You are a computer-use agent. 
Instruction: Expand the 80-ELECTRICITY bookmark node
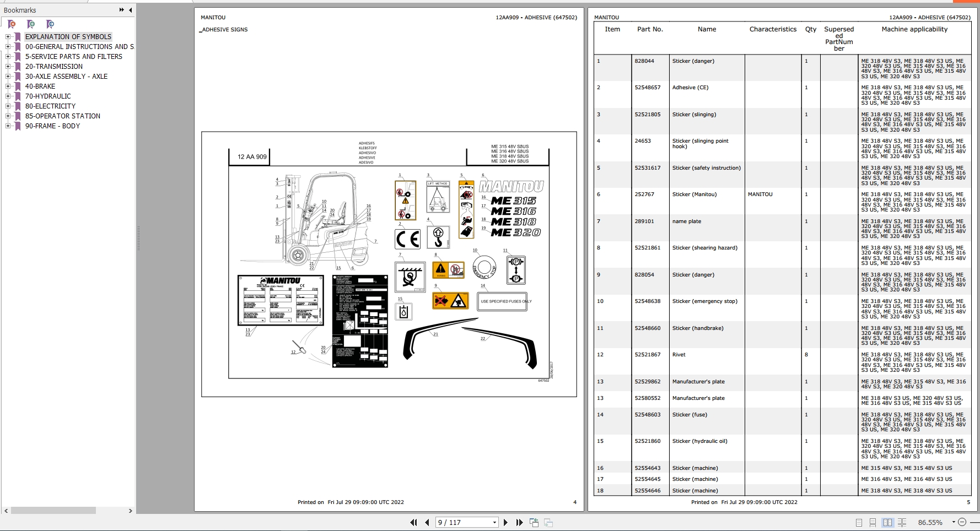pos(8,106)
